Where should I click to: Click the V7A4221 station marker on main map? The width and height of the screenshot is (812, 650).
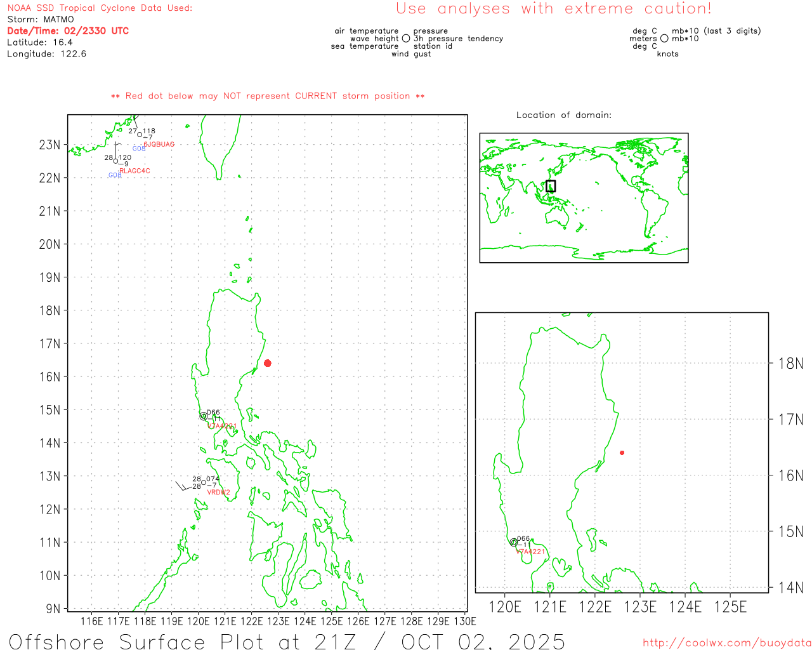(204, 416)
